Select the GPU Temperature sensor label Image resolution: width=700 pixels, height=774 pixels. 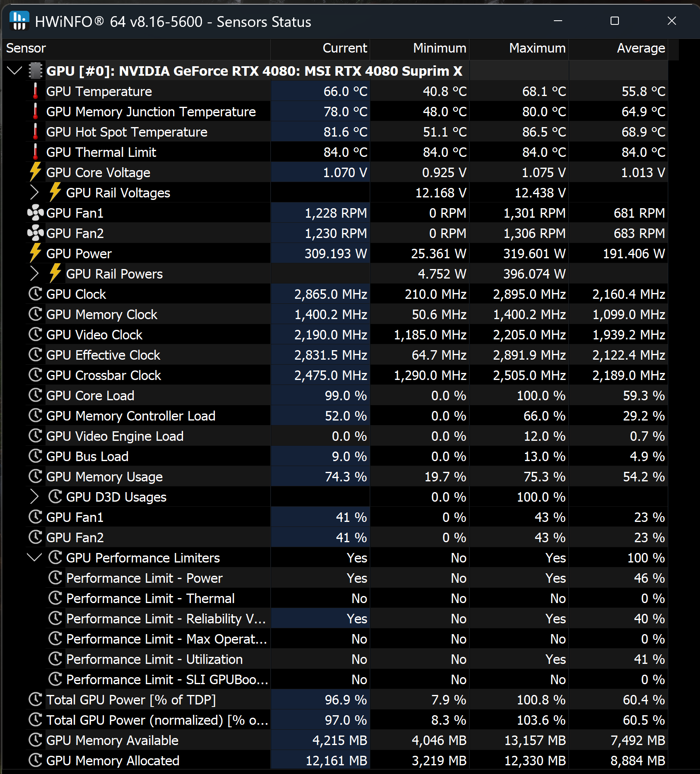pyautogui.click(x=99, y=91)
